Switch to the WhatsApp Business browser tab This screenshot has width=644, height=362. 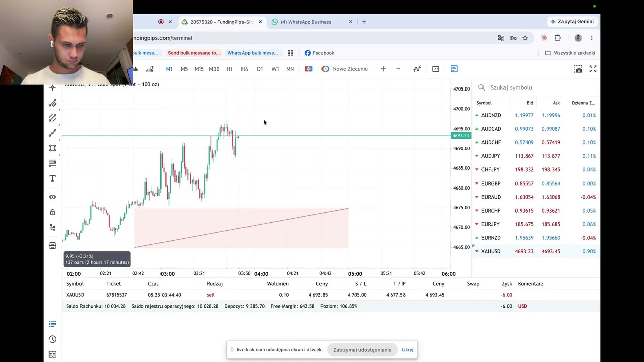[x=312, y=22]
